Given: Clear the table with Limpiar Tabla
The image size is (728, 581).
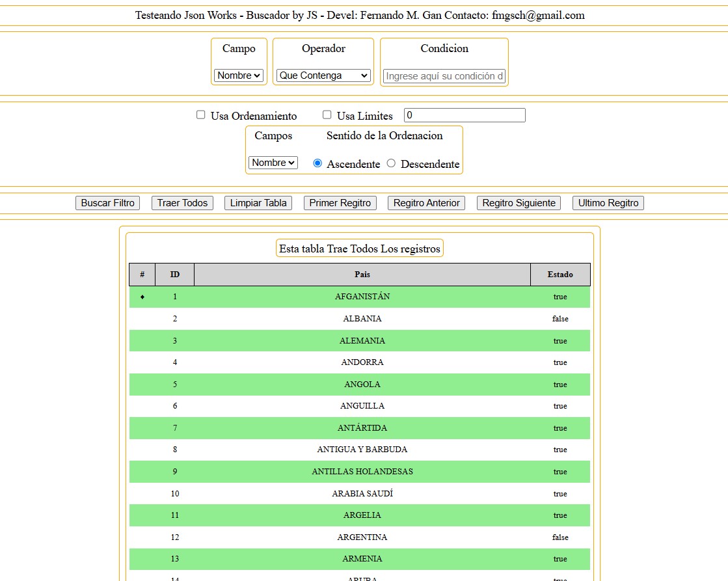Looking at the screenshot, I should click(258, 202).
